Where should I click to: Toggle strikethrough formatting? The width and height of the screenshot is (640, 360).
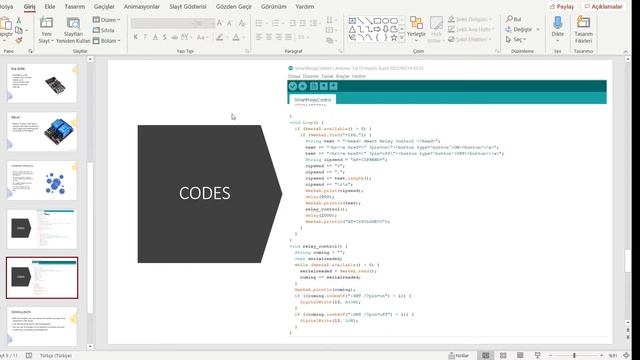click(174, 37)
